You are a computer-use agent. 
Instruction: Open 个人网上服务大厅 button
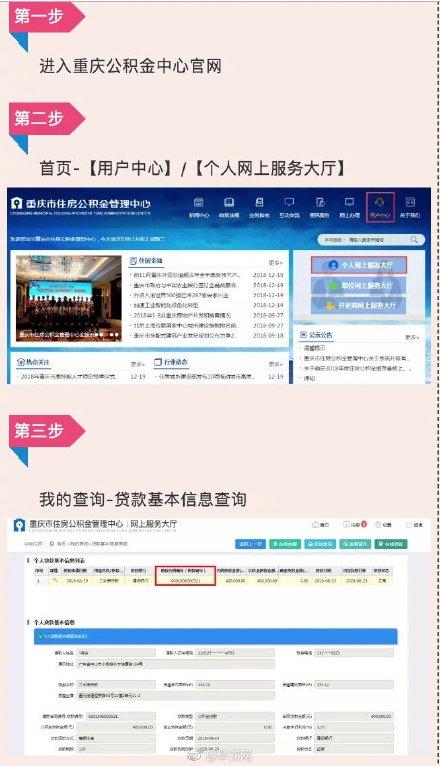pyautogui.click(x=359, y=265)
